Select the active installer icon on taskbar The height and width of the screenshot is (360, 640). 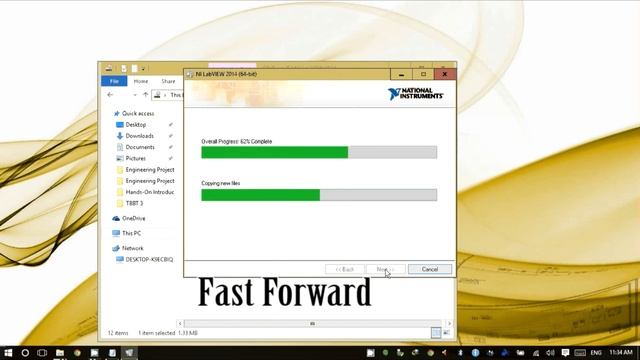tap(129, 353)
